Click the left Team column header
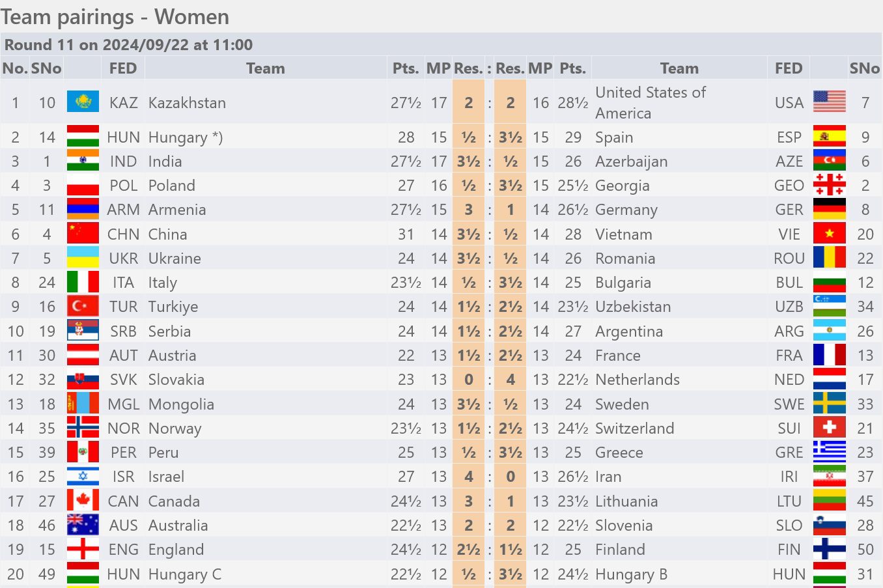Image resolution: width=883 pixels, height=588 pixels. coord(266,68)
